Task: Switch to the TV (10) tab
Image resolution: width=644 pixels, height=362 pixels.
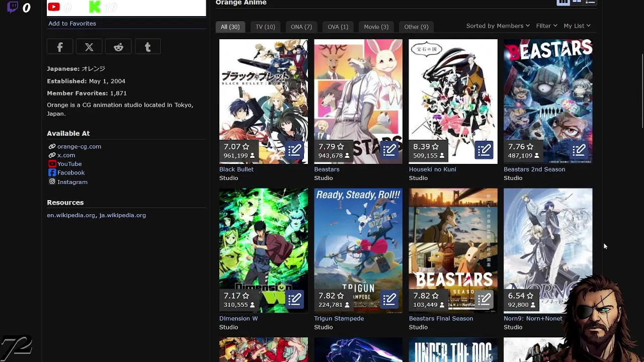Action: pyautogui.click(x=265, y=27)
